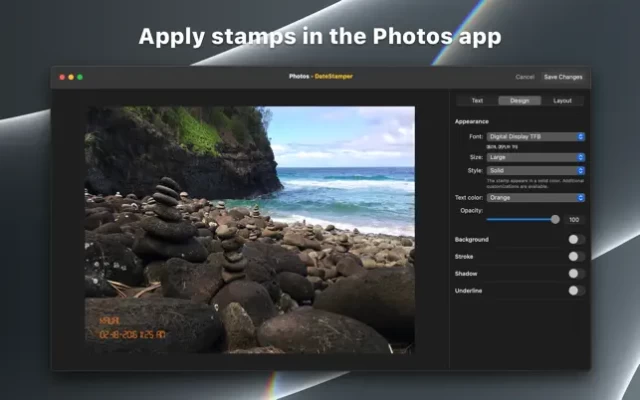Change the Text color dropdown from Orange

[x=535, y=198]
